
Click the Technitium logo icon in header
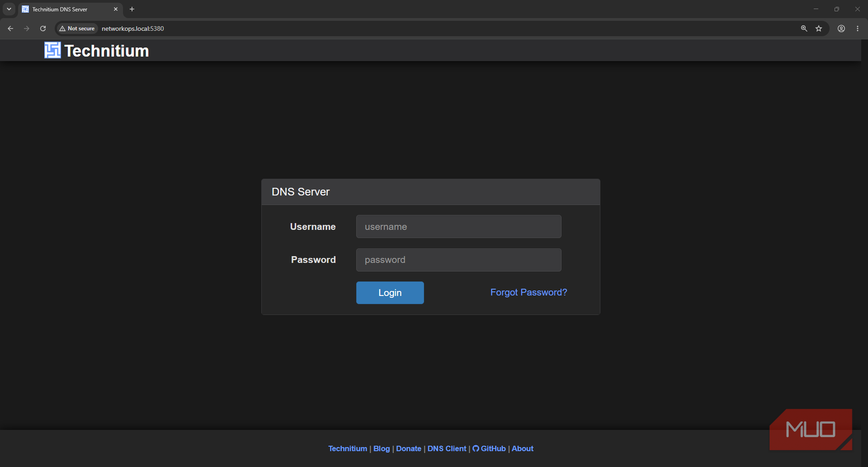[52, 50]
